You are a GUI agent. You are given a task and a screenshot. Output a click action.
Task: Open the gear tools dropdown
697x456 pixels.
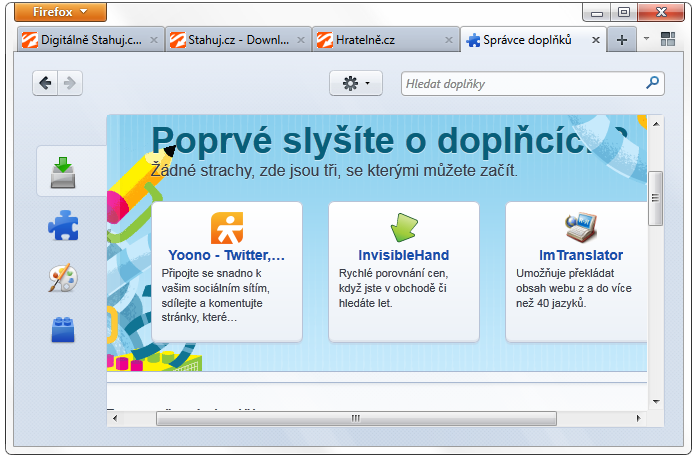coord(356,83)
